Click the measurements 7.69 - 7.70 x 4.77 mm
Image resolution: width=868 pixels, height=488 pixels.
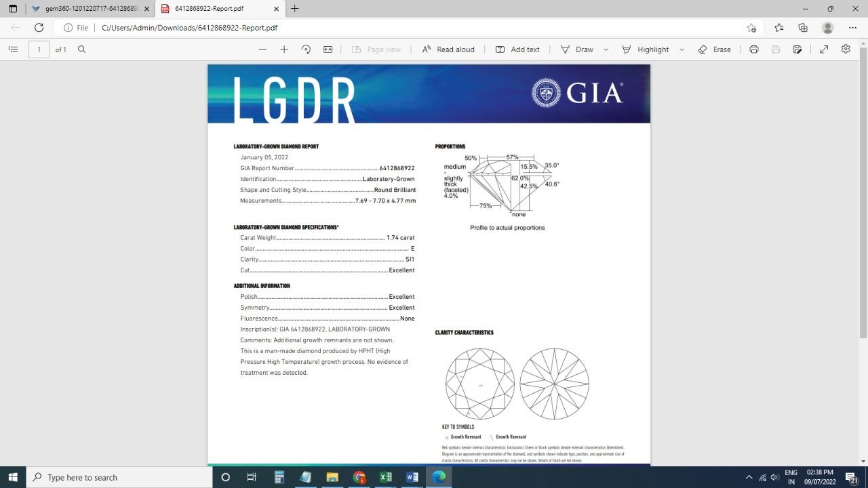click(x=385, y=201)
